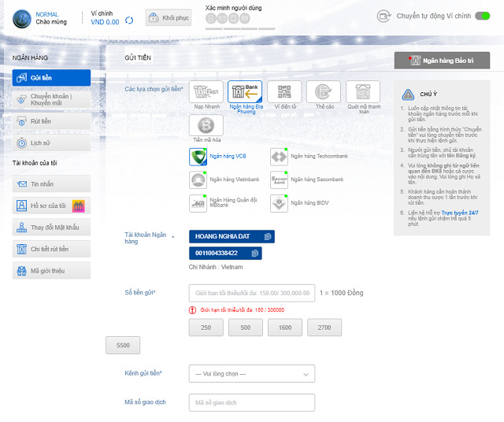Click the red limit error icon
This screenshot has height=422, width=504.
(192, 310)
